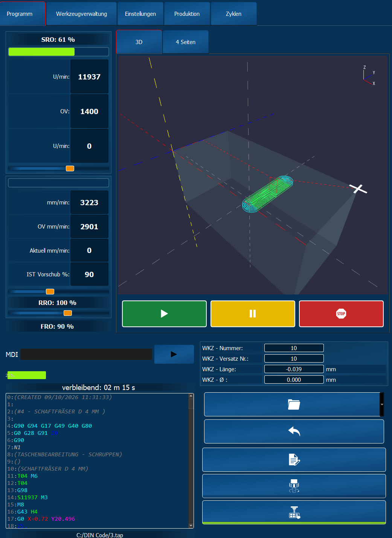Expand recent files dropdown beside folder button

[382, 404]
